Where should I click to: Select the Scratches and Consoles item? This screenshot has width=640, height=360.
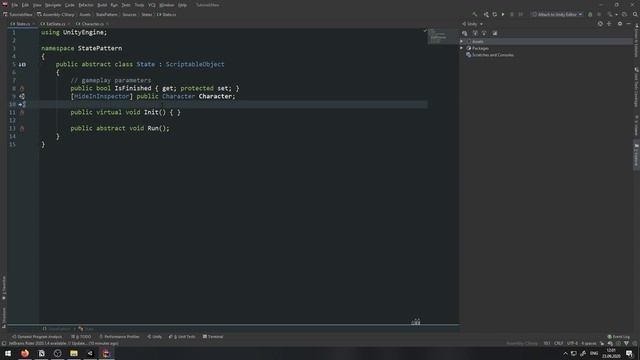[x=490, y=55]
